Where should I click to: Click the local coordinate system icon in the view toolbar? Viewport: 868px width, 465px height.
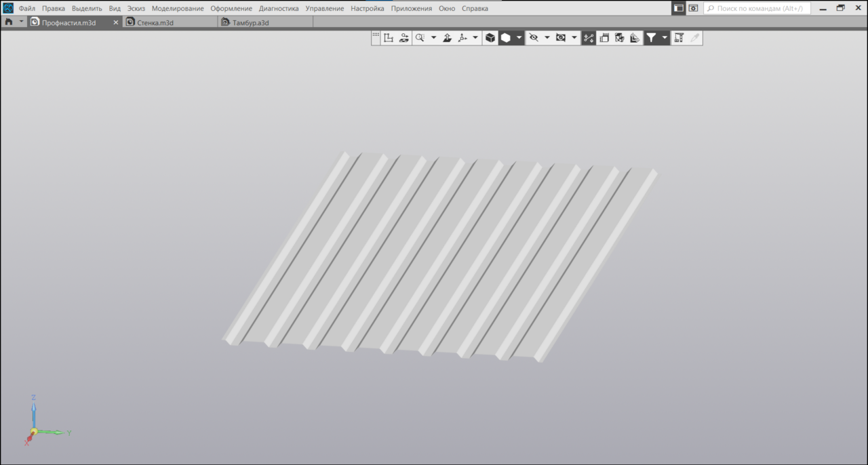[389, 38]
